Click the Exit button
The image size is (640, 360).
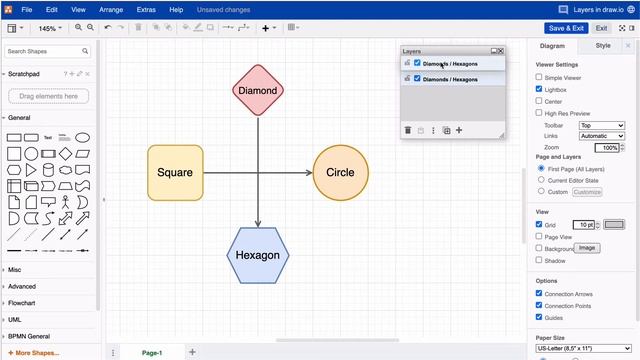(x=601, y=28)
